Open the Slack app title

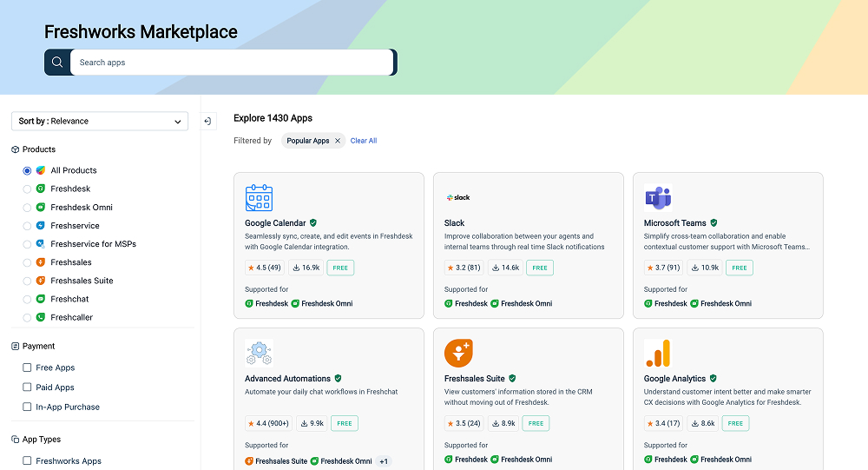coord(455,222)
